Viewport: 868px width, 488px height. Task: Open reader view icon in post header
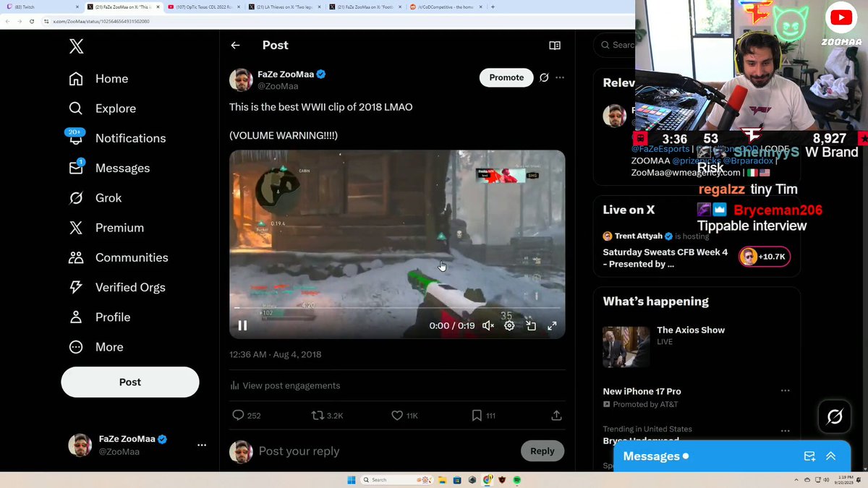(555, 46)
